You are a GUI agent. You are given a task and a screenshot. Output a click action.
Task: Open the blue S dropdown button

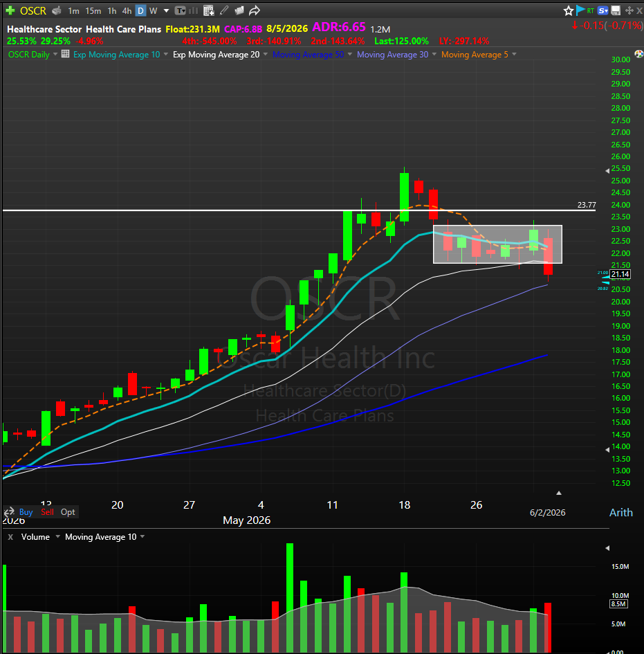tap(602, 11)
